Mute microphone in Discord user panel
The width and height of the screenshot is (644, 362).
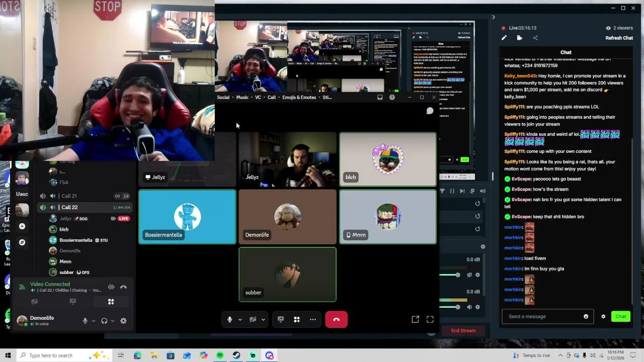[85, 321]
